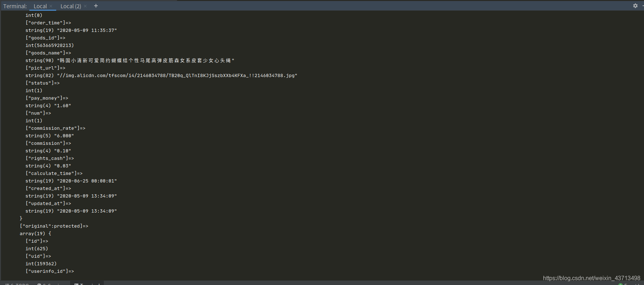This screenshot has height=285, width=644.
Task: Click the string(4) "0.10" value
Action: [48, 151]
